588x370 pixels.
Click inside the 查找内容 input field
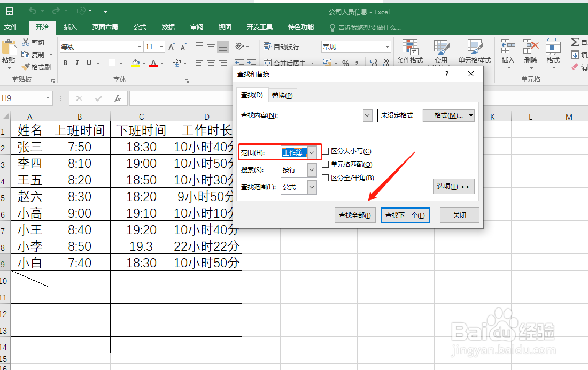pos(323,115)
